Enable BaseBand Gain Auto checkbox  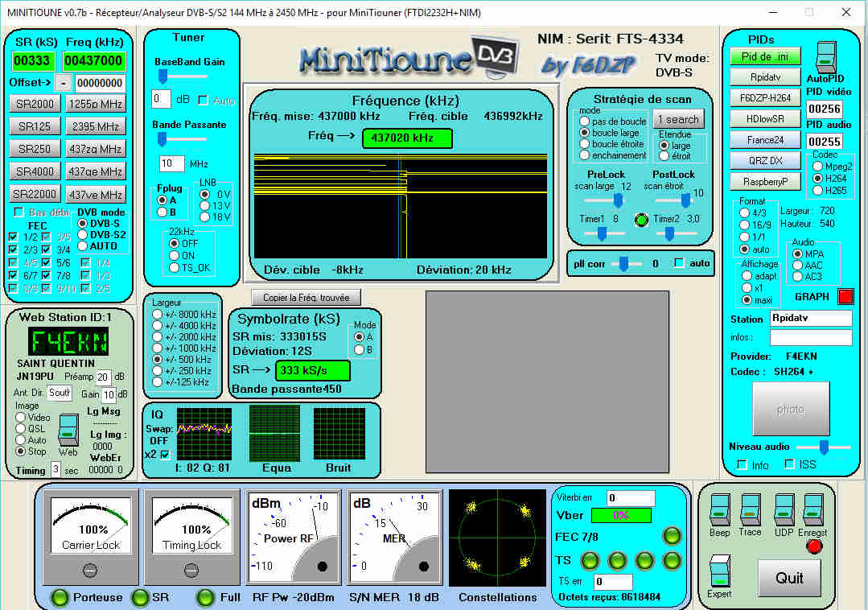204,100
